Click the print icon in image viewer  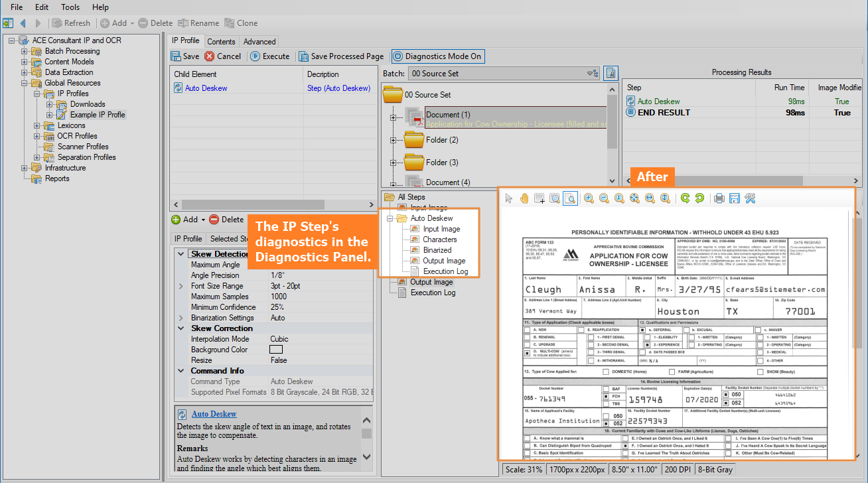pos(719,198)
